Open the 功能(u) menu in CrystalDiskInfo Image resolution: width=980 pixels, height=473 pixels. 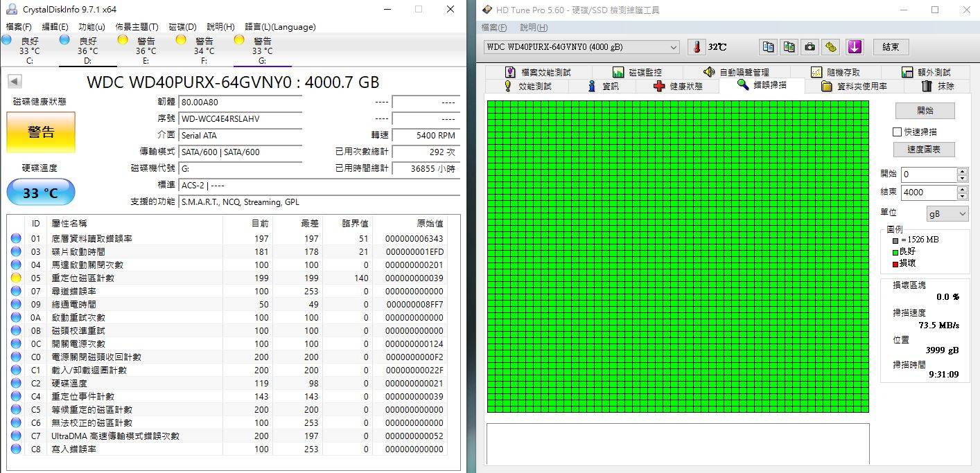92,27
